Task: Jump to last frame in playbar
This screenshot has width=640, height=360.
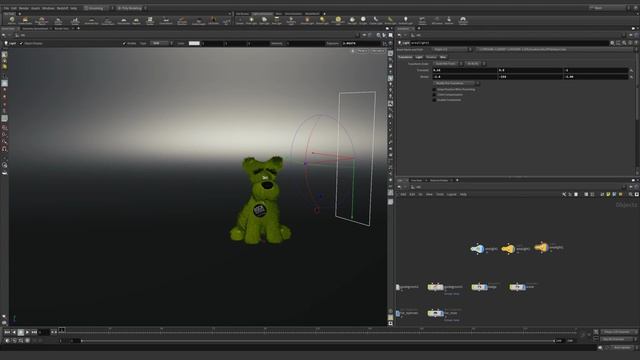Action: pos(34,332)
